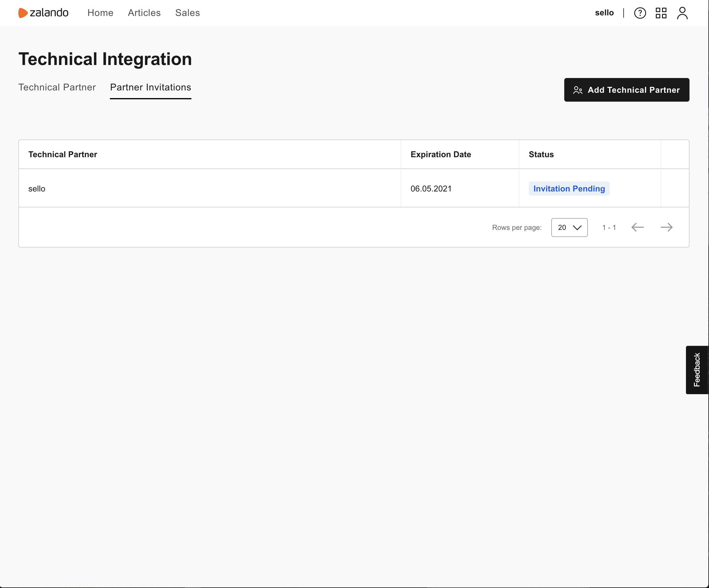This screenshot has width=709, height=588.
Task: Click the Technical Integration page heading
Action: coord(105,59)
